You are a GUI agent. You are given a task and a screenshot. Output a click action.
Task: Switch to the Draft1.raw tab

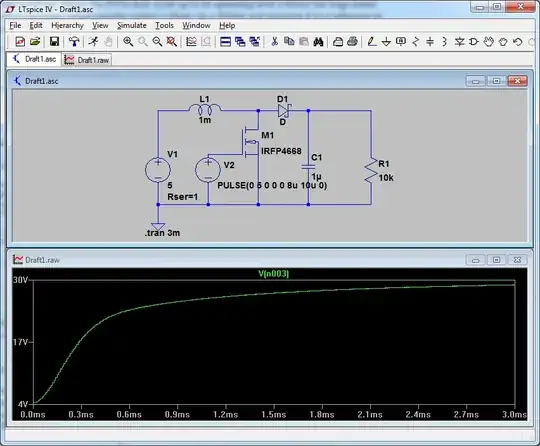[x=87, y=60]
